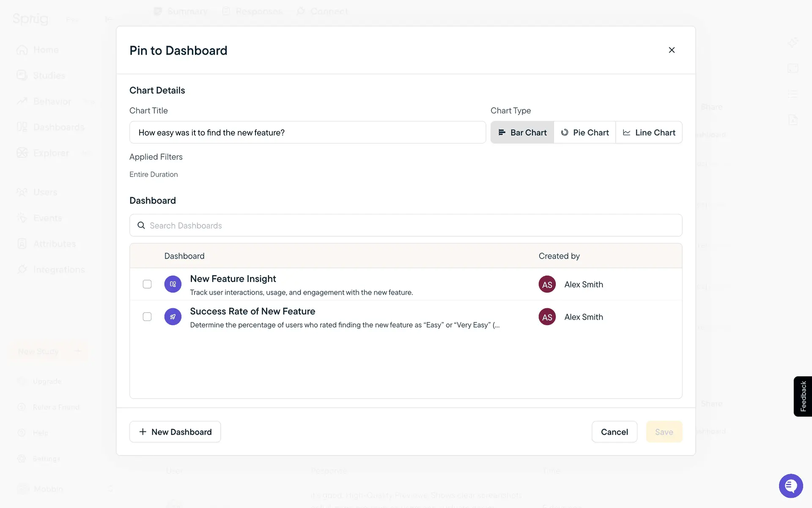Open the chat support bubble icon
Screen dimensions: 812x508
[x=790, y=486]
